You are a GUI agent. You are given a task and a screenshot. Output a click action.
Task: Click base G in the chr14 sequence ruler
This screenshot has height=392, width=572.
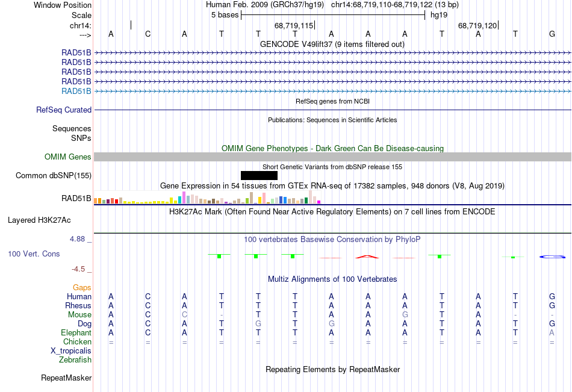pyautogui.click(x=552, y=34)
